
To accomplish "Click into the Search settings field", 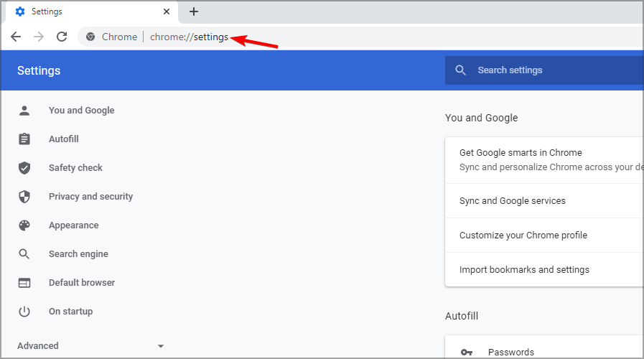I will (544, 70).
